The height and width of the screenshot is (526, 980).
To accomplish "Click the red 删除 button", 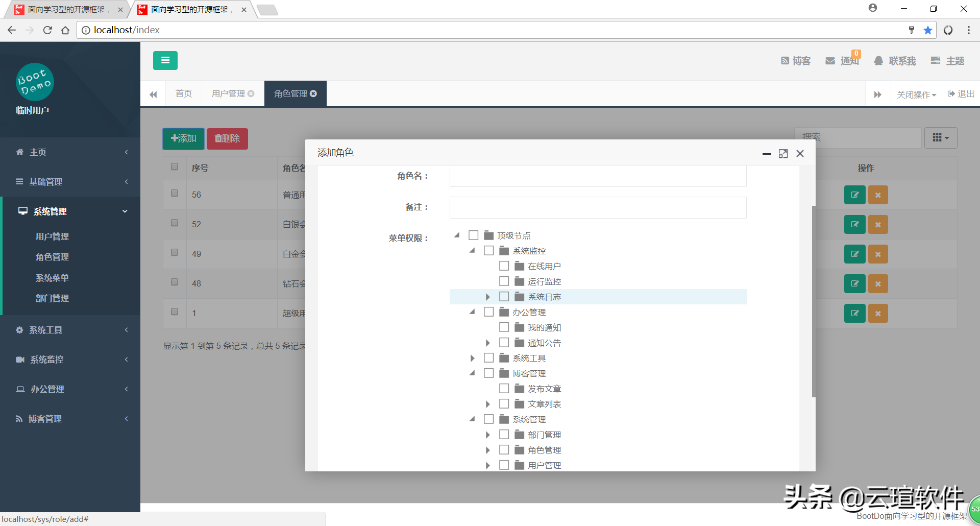I will [x=227, y=138].
